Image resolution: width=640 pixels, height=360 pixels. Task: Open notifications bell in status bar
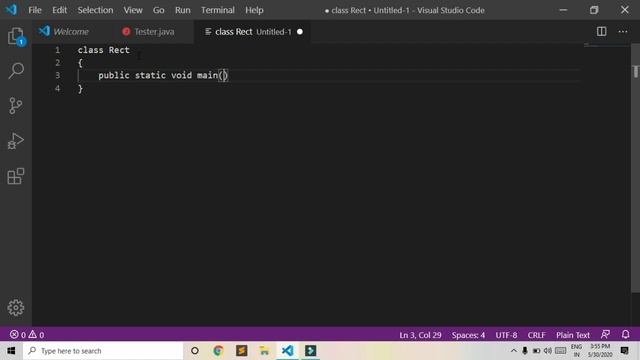coord(625,335)
